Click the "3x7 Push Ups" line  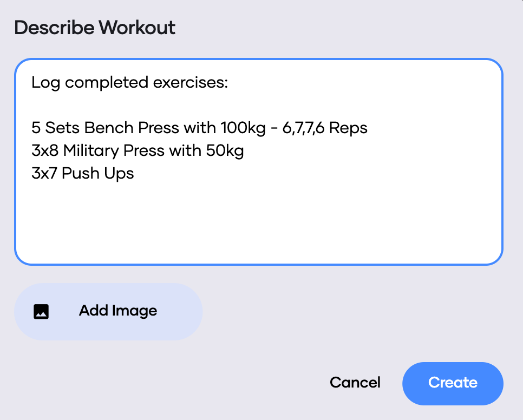point(83,173)
